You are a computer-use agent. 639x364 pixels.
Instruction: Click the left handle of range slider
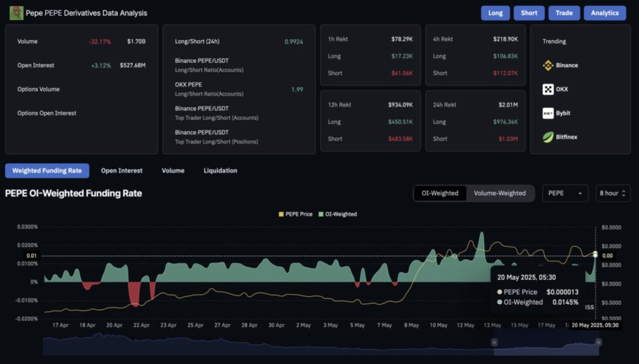coord(494,342)
